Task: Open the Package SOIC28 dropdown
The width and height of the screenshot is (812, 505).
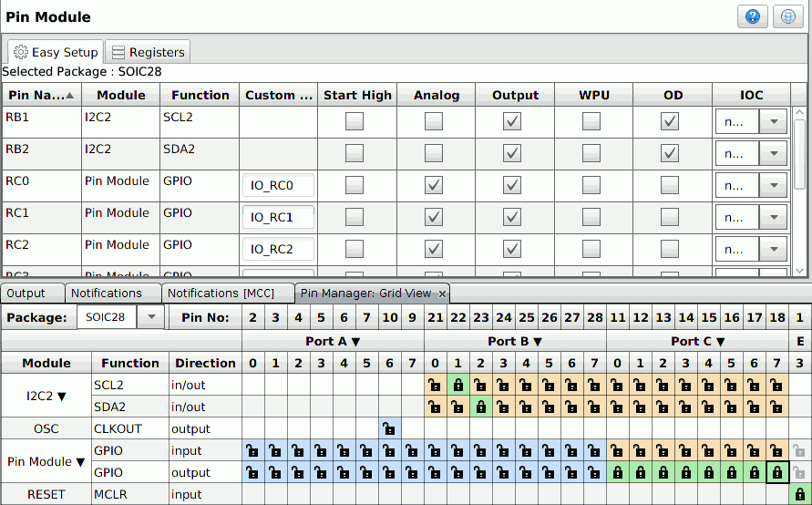Action: point(150,317)
